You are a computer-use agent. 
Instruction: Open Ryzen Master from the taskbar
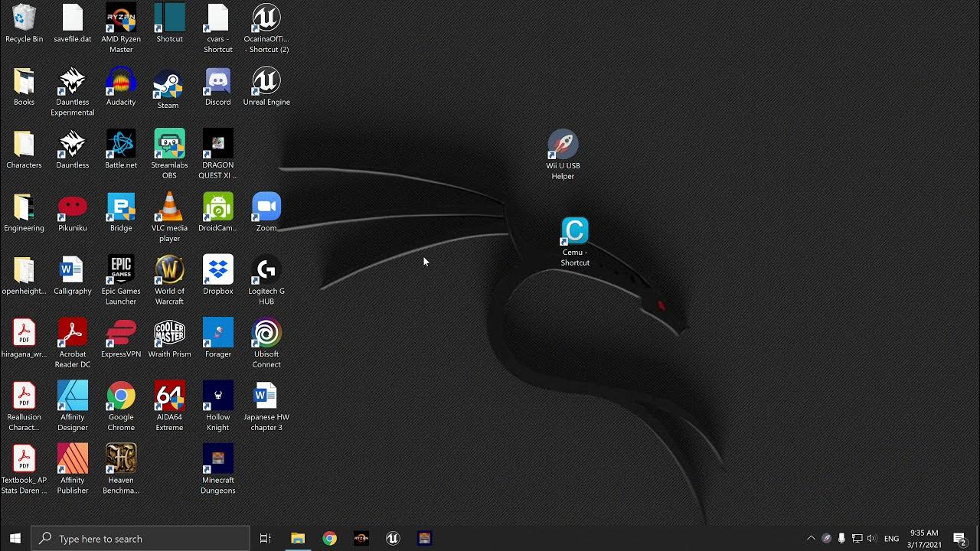tap(361, 539)
